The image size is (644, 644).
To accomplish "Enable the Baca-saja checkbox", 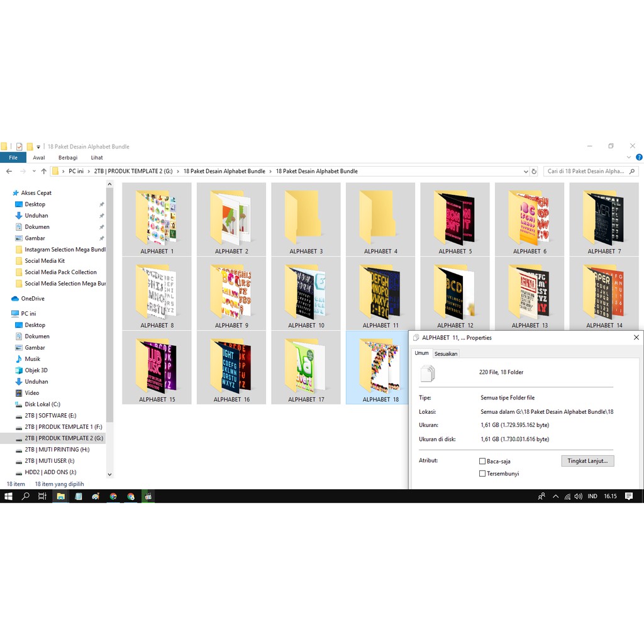I will [482, 461].
